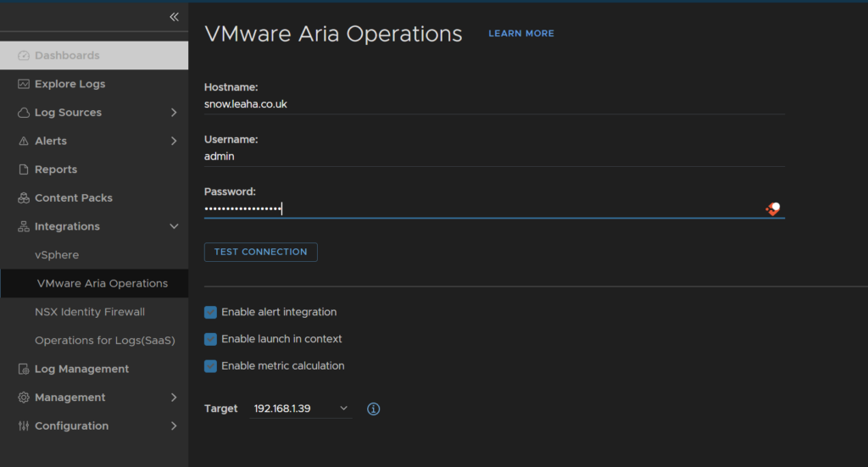
Task: Click the 'Enable metric calculation' label text
Action: coord(283,366)
